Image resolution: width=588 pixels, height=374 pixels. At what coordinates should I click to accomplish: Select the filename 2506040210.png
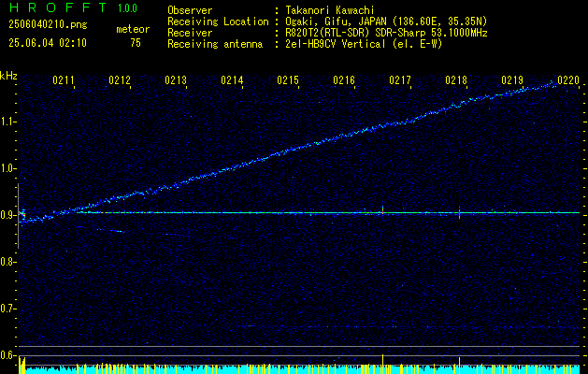tap(48, 24)
